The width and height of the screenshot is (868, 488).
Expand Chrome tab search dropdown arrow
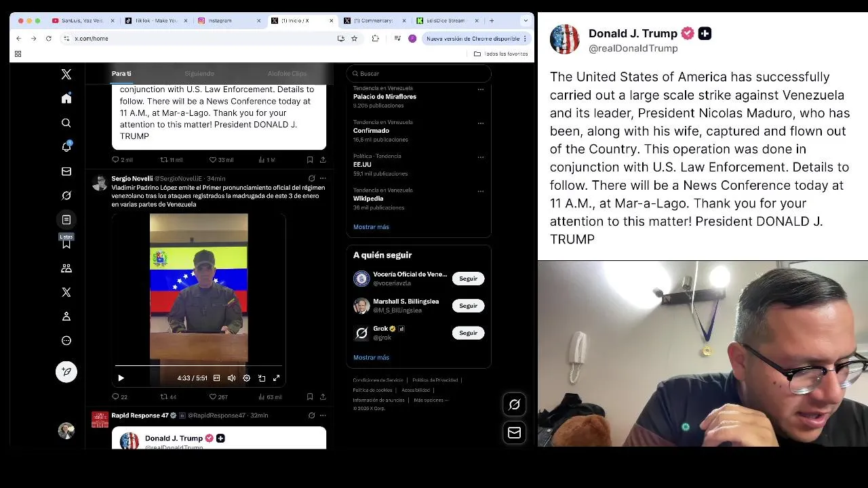pyautogui.click(x=525, y=20)
